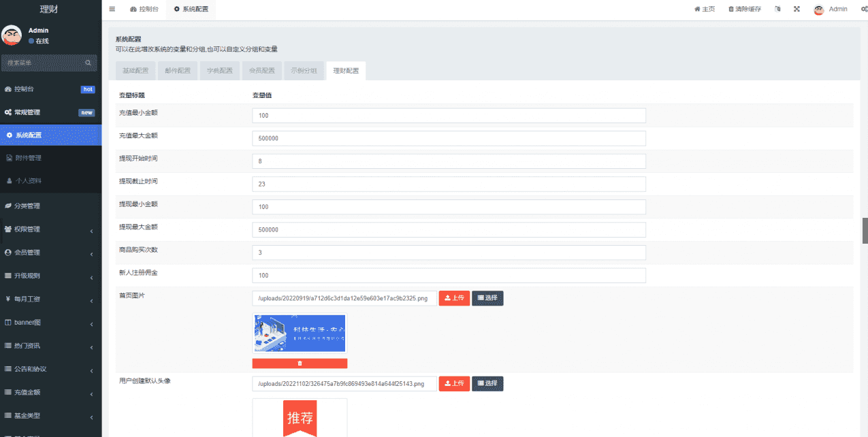Expand 基金类型 menu arrow
Screen dimensions: 868x437
91,417
